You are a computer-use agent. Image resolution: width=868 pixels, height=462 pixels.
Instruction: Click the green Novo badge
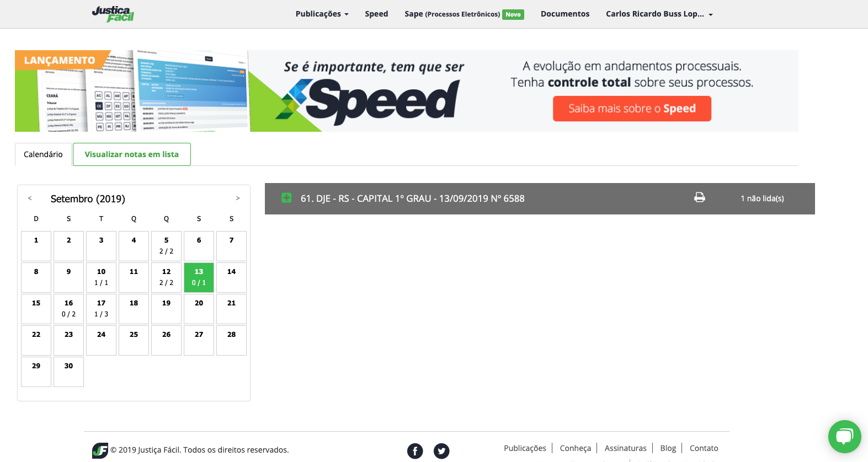click(513, 14)
